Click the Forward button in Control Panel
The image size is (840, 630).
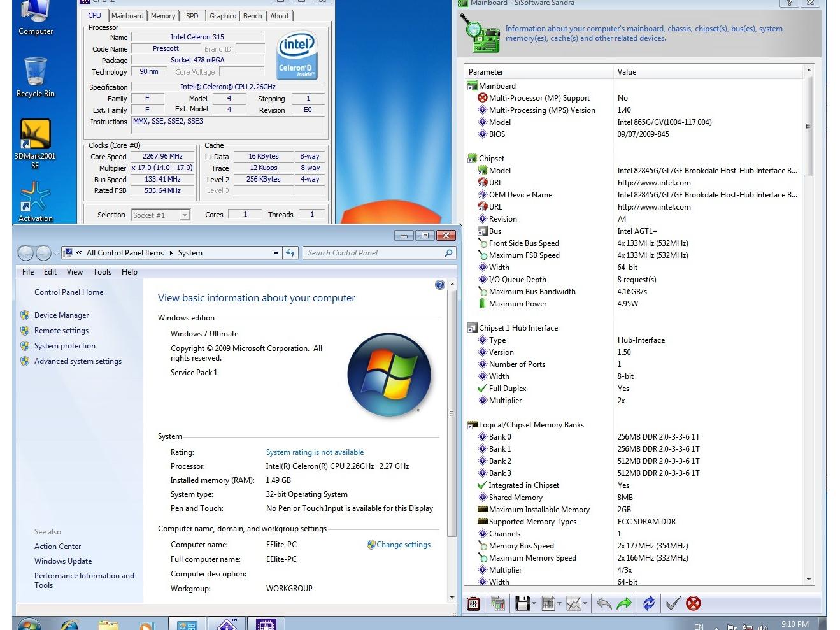43,253
